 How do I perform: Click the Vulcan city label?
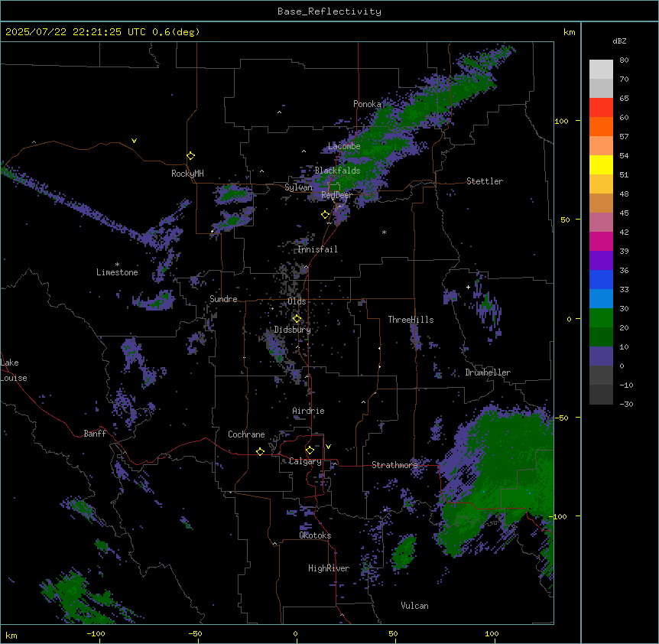click(x=415, y=606)
